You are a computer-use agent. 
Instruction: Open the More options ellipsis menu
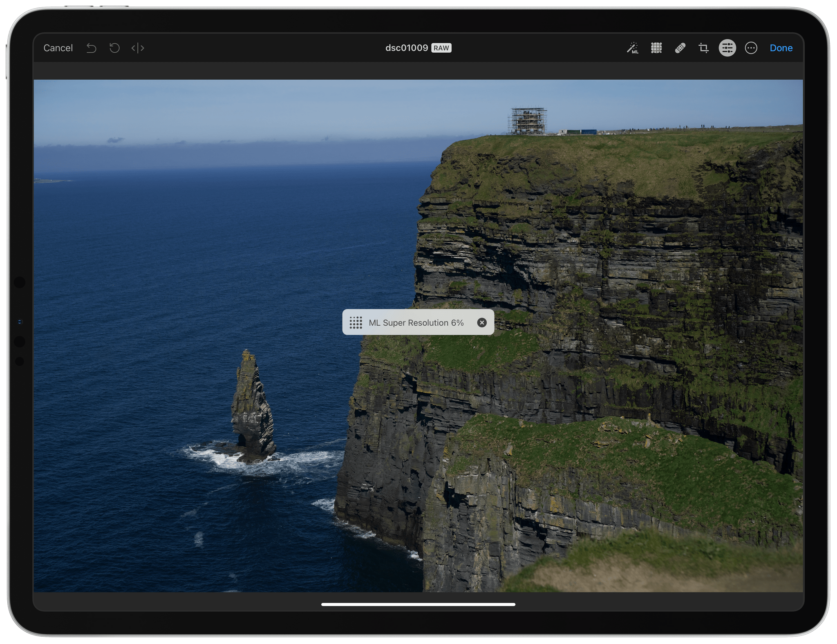(751, 48)
